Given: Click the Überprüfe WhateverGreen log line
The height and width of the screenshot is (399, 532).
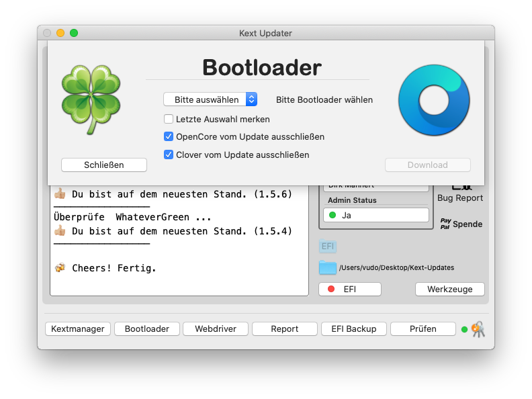Looking at the screenshot, I should pyautogui.click(x=132, y=217).
